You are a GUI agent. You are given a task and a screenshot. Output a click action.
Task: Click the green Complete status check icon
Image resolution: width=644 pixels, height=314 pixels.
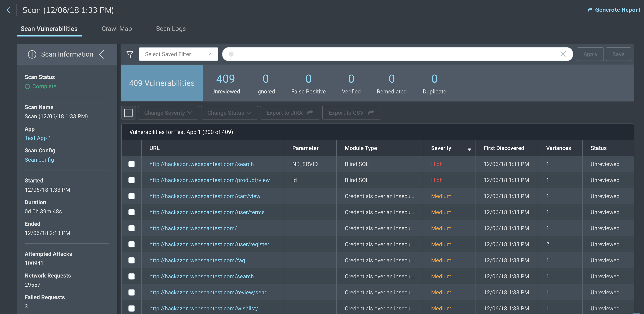[27, 86]
